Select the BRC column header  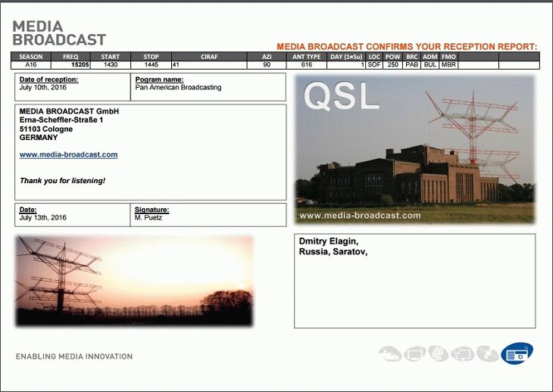(411, 56)
